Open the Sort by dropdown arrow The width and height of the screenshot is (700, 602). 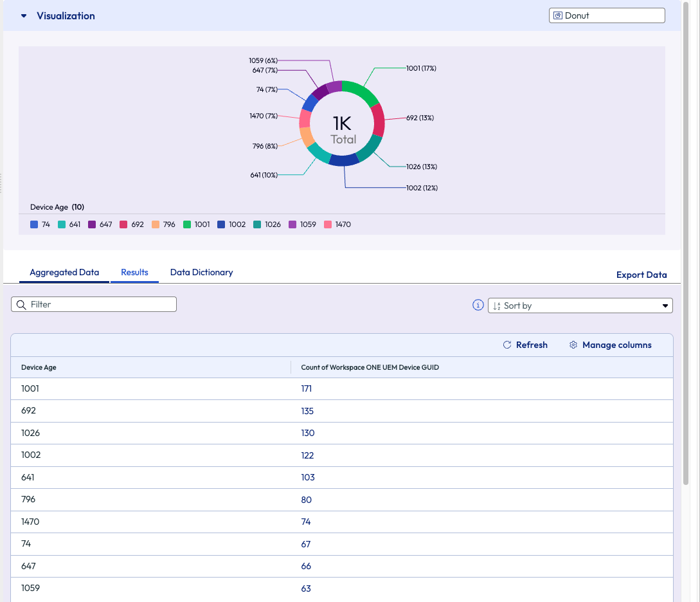(x=665, y=306)
